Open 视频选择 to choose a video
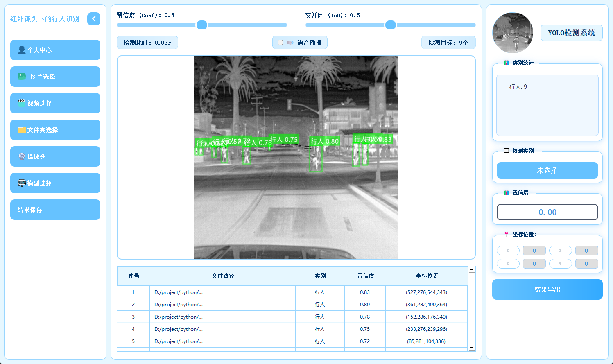The width and height of the screenshot is (613, 364). 55,103
